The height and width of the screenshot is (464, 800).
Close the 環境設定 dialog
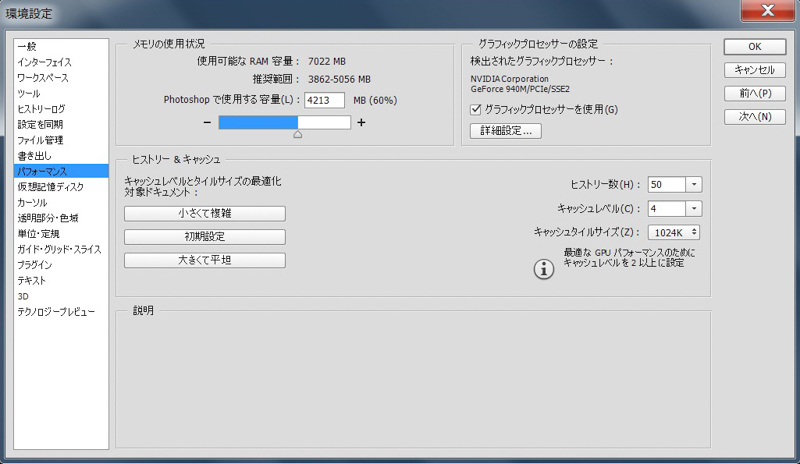(767, 10)
